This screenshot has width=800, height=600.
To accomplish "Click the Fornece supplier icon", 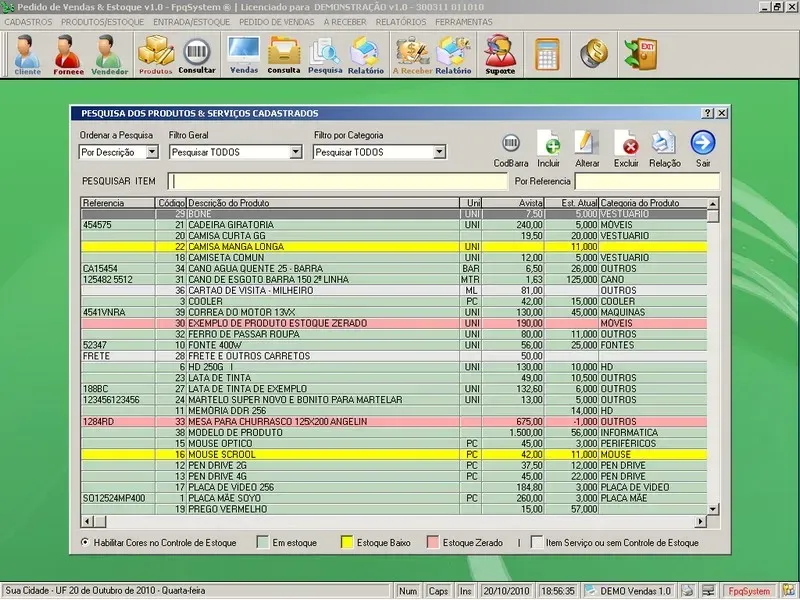I will pos(69,54).
